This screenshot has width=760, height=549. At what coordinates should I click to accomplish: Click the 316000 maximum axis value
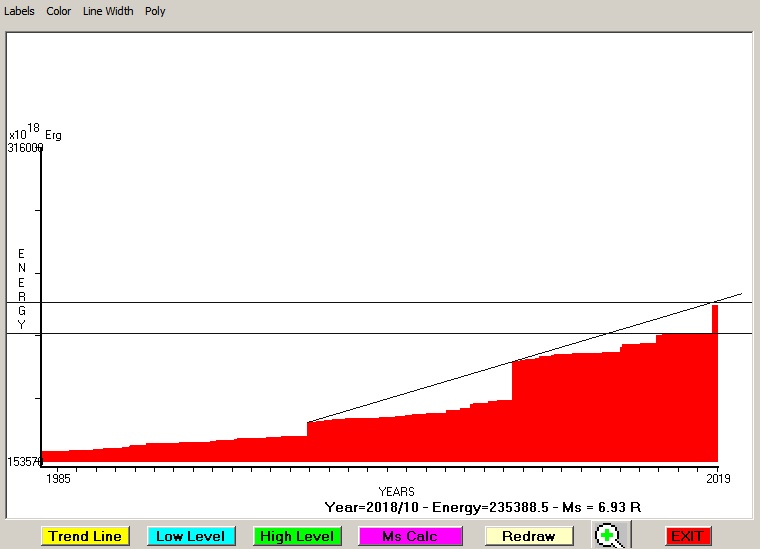[x=25, y=148]
